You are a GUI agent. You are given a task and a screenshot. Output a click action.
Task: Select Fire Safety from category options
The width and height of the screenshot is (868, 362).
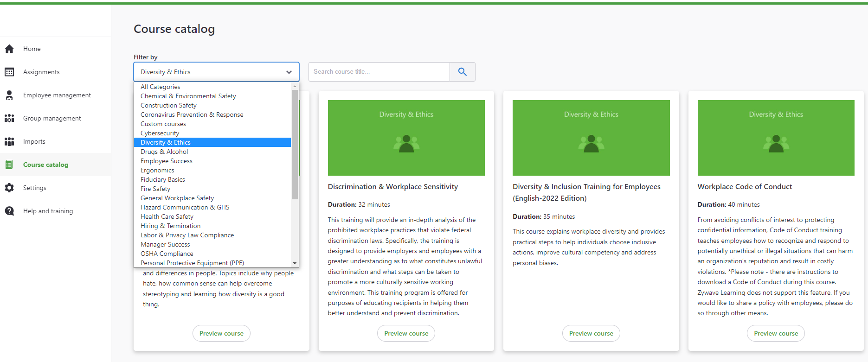point(155,189)
